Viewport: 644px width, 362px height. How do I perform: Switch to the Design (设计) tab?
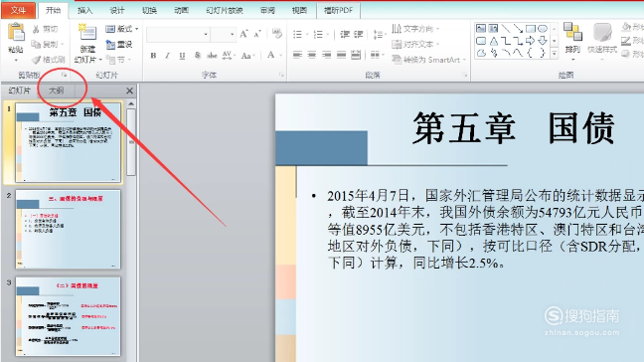[x=117, y=11]
